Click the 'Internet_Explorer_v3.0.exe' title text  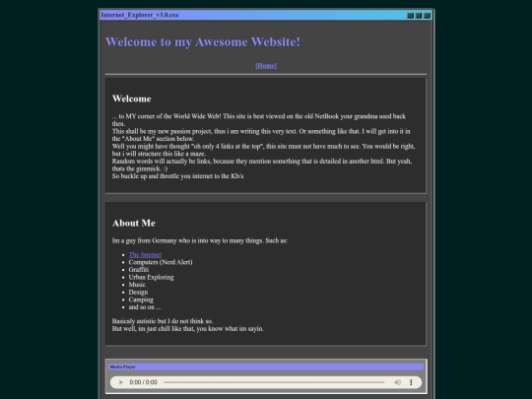point(140,15)
